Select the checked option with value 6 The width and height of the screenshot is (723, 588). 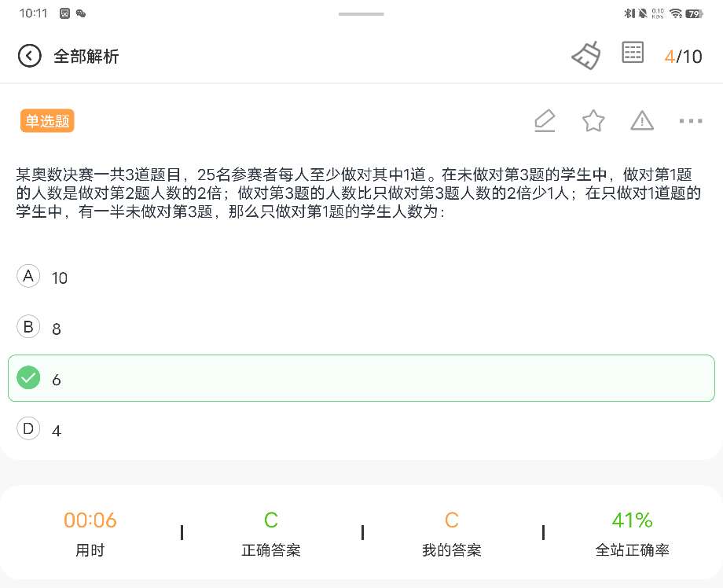coord(361,378)
